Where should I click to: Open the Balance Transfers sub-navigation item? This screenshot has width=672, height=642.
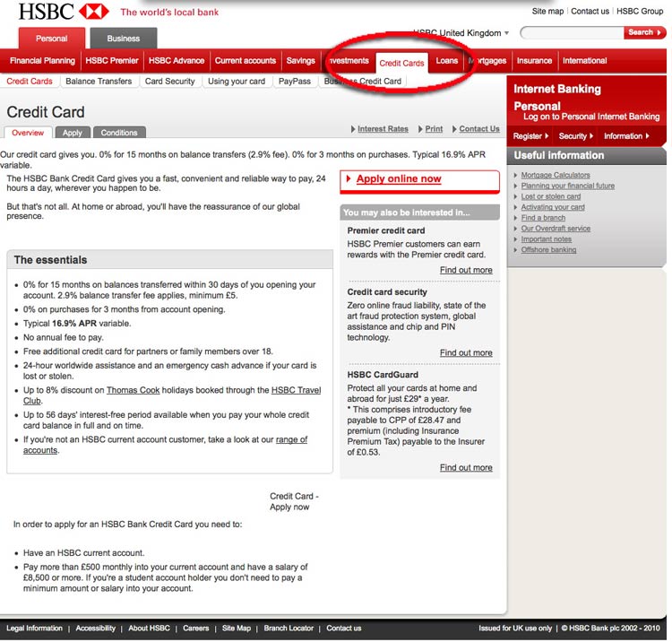point(99,81)
